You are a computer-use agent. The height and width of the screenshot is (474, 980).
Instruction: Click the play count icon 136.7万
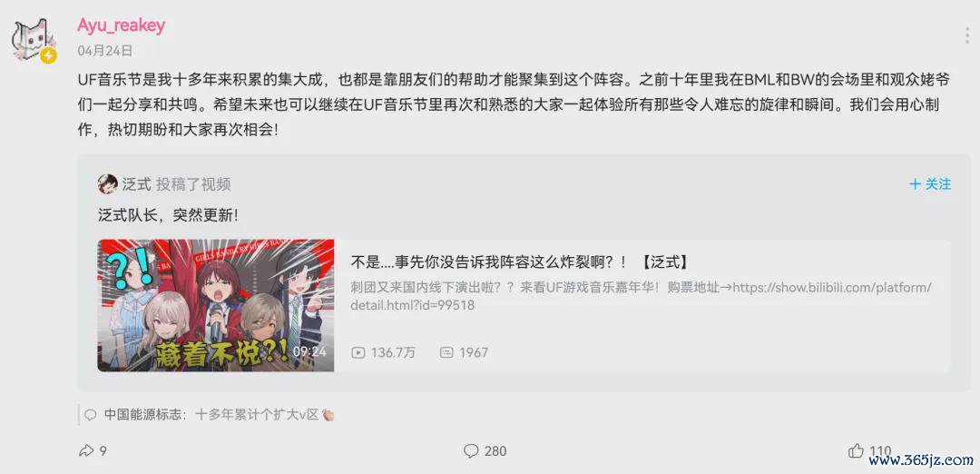click(x=358, y=352)
